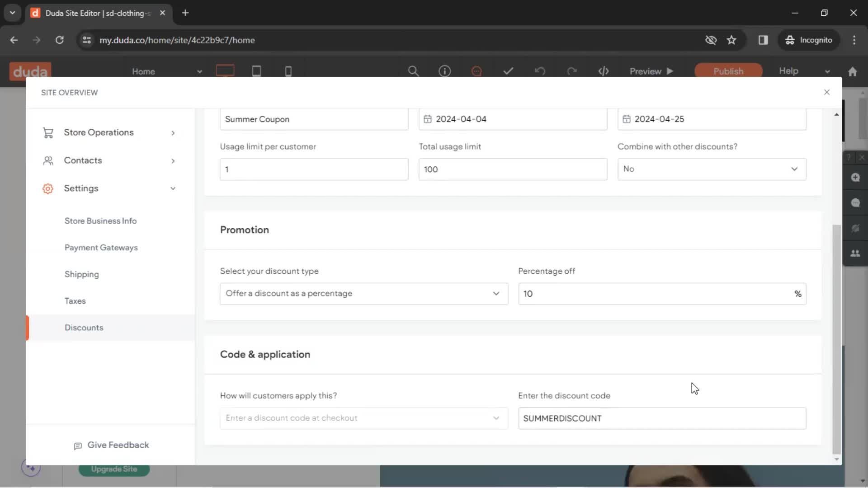
Task: Click the browser bookmark star
Action: tap(731, 40)
